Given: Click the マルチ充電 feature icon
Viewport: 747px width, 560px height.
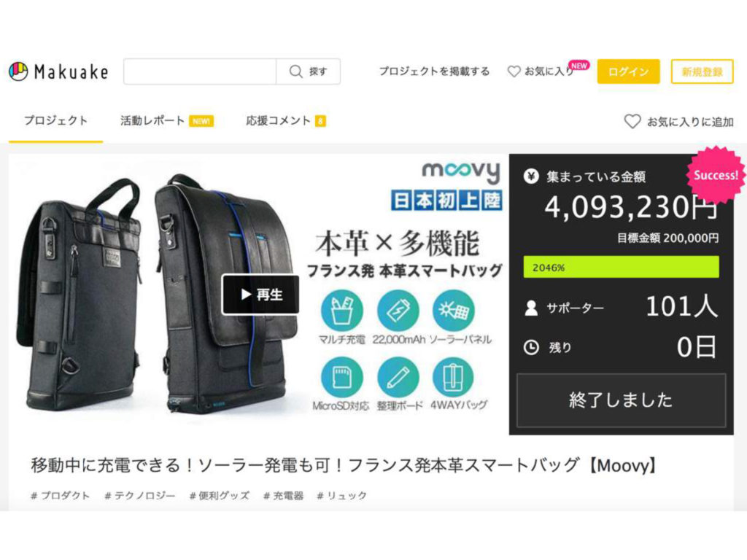Looking at the screenshot, I should click(x=341, y=311).
